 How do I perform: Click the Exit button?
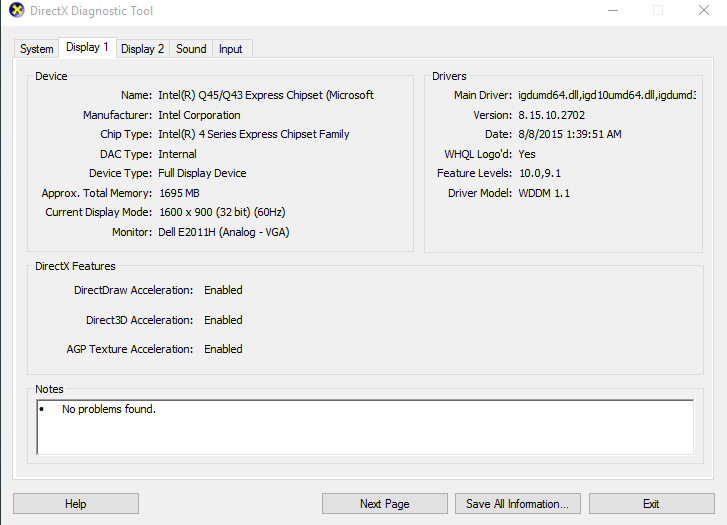pyautogui.click(x=651, y=504)
